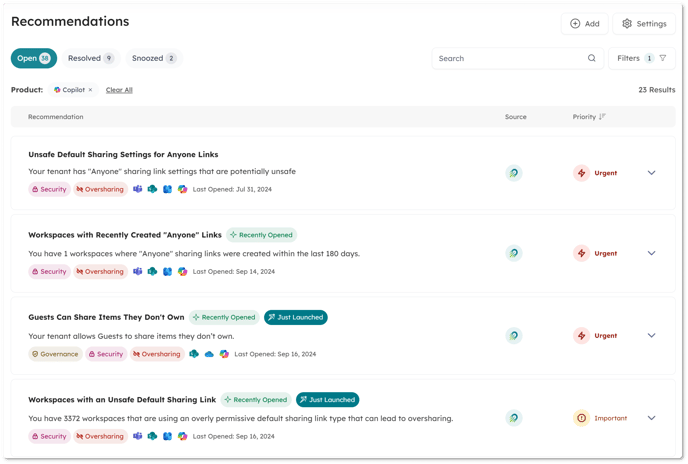Click the Clear All link
Image resolution: width=688 pixels, height=464 pixels.
click(x=119, y=90)
